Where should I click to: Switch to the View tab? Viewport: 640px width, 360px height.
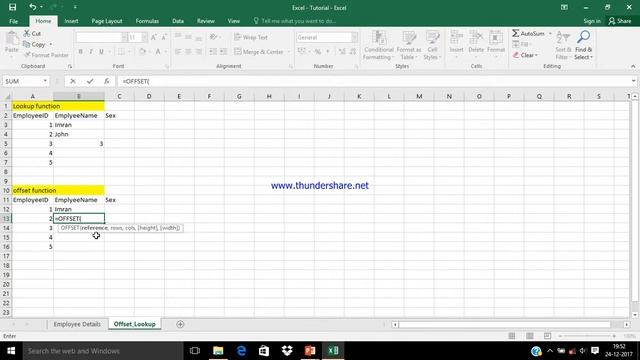tap(233, 21)
